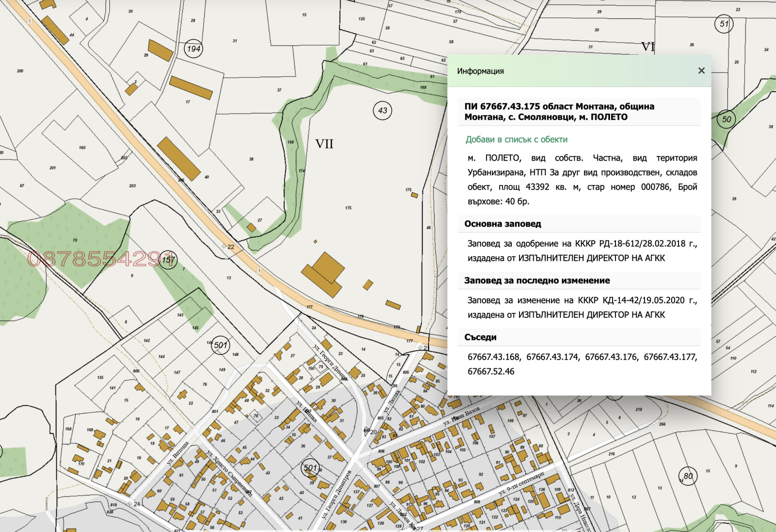776x532 pixels.
Task: Select the circled 50 block marker
Action: 726,119
